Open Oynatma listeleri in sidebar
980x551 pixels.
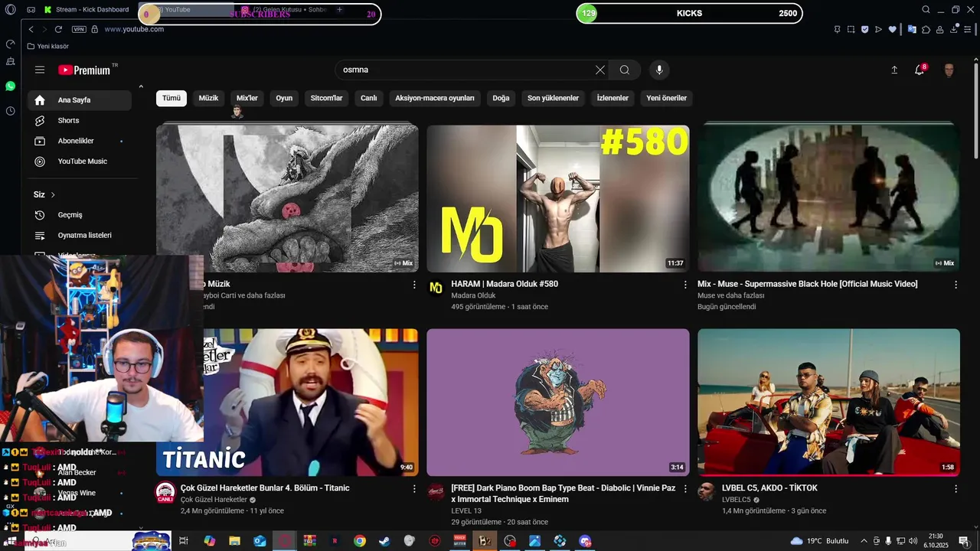80,236
